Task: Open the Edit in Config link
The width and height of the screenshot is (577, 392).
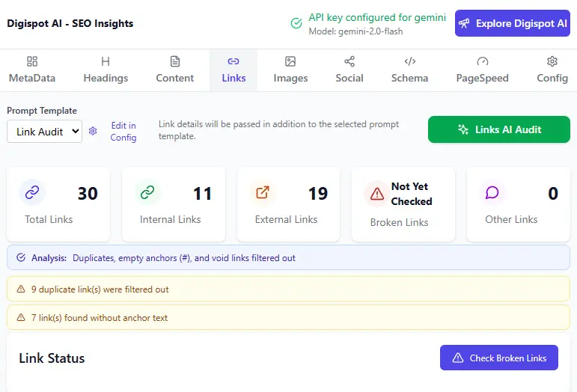Action: (123, 131)
